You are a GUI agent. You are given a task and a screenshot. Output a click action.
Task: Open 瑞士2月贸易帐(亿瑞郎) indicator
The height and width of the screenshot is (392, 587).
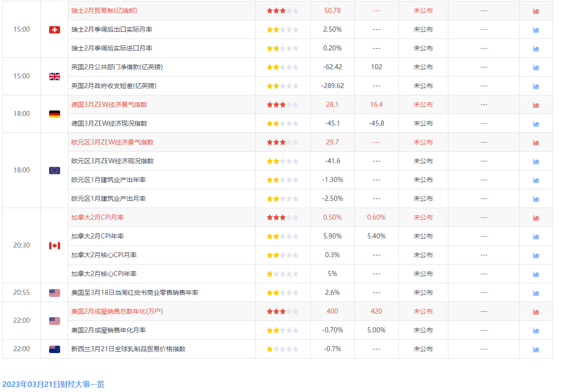point(104,11)
